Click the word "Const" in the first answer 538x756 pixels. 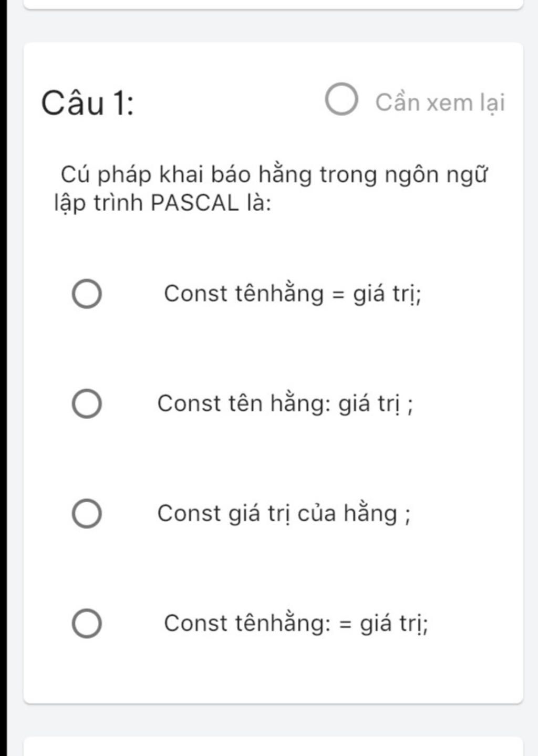195,294
